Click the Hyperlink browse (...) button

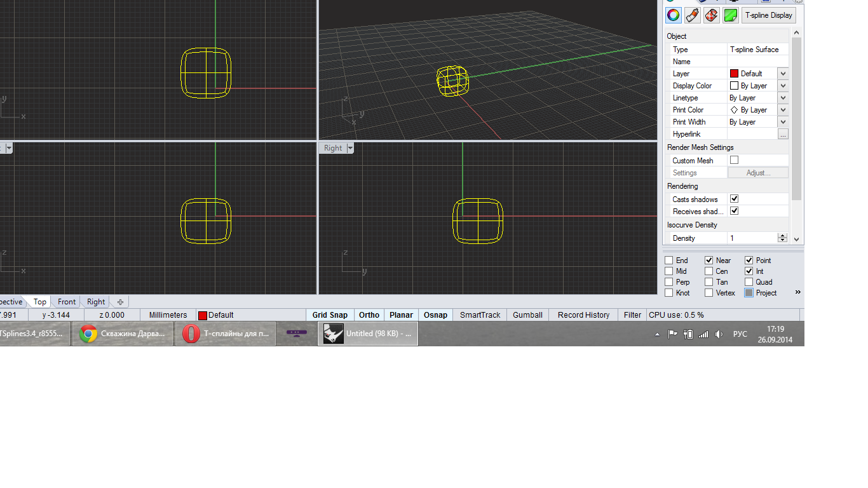(783, 134)
